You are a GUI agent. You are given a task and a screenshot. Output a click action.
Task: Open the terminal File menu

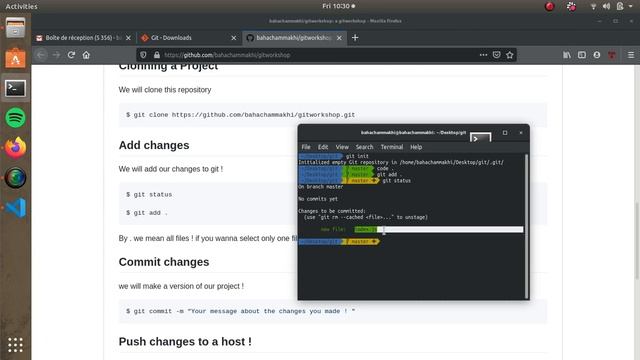click(306, 147)
